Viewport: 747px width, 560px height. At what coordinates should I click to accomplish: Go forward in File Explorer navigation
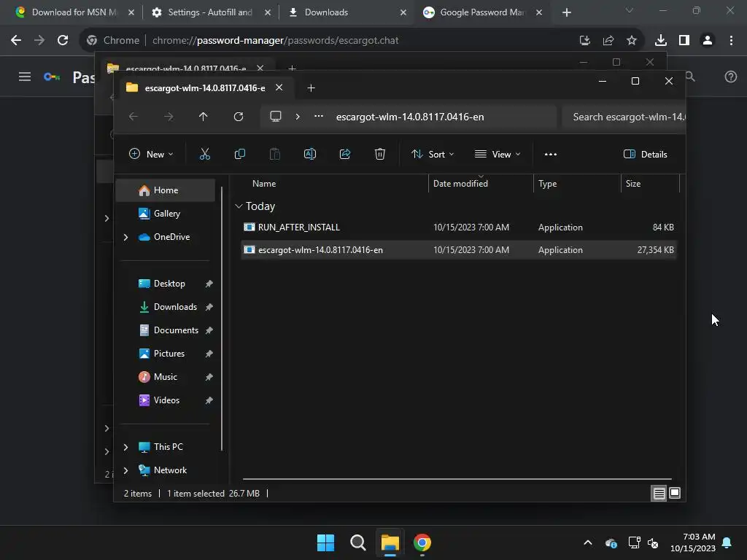[169, 117]
